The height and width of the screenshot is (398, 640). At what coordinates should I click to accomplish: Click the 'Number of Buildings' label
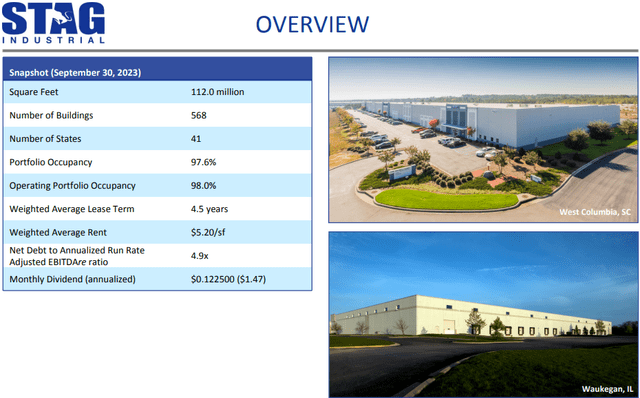click(x=51, y=116)
